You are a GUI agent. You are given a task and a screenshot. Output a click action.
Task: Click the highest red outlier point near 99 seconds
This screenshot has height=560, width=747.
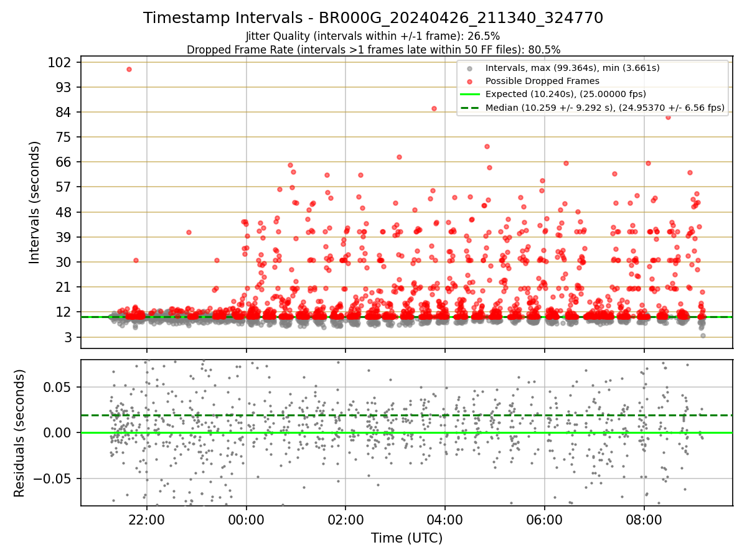(x=129, y=70)
